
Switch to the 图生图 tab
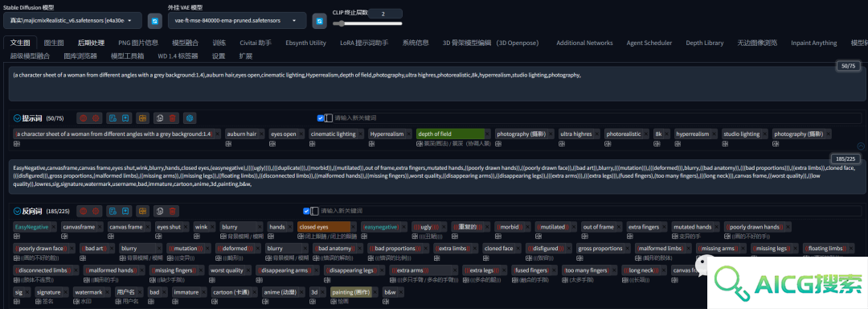(54, 43)
